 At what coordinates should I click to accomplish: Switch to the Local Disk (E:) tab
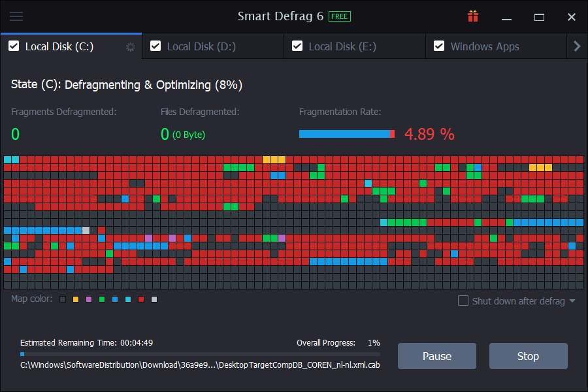click(342, 46)
